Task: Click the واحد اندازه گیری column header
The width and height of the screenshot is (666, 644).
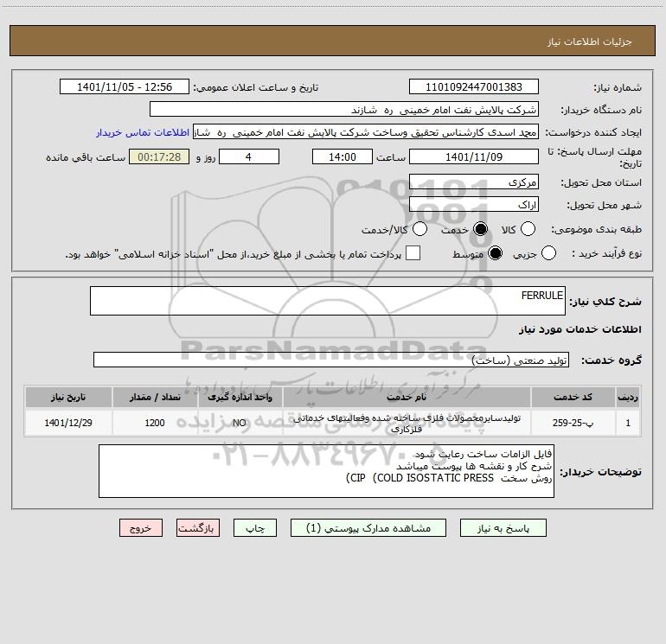Action: coord(240,398)
